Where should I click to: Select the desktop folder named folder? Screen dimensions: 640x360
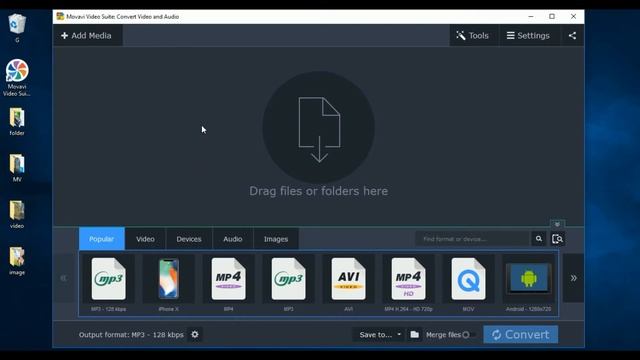point(17,122)
